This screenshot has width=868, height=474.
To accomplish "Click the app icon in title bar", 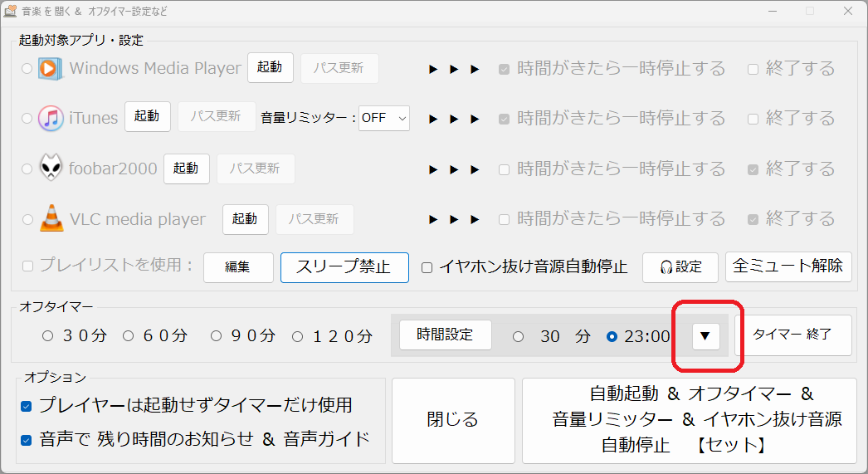I will 10,11.
